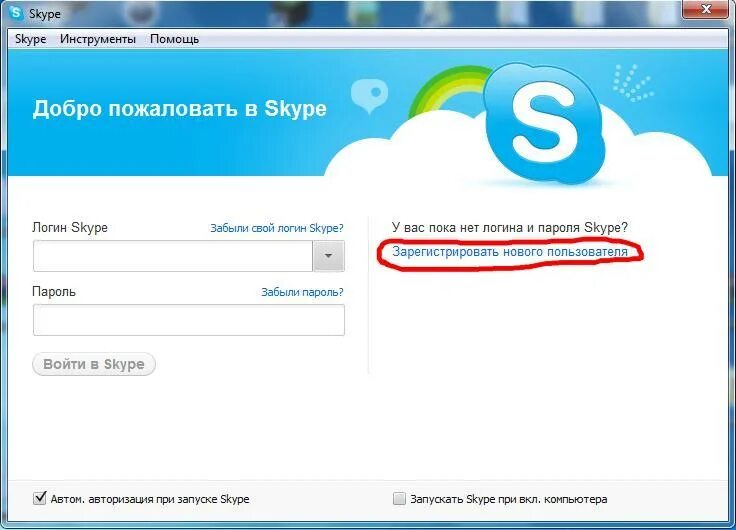Click the Пароль label
The image size is (736, 530).
coord(54,292)
